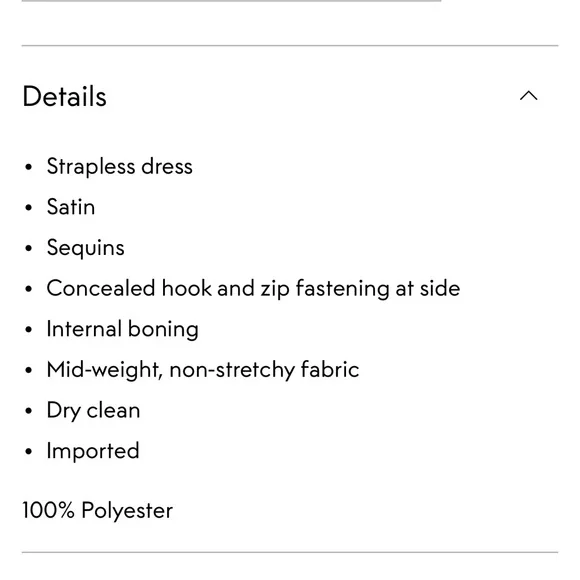Click the Imported list item
The height and width of the screenshot is (580, 580).
click(x=93, y=451)
